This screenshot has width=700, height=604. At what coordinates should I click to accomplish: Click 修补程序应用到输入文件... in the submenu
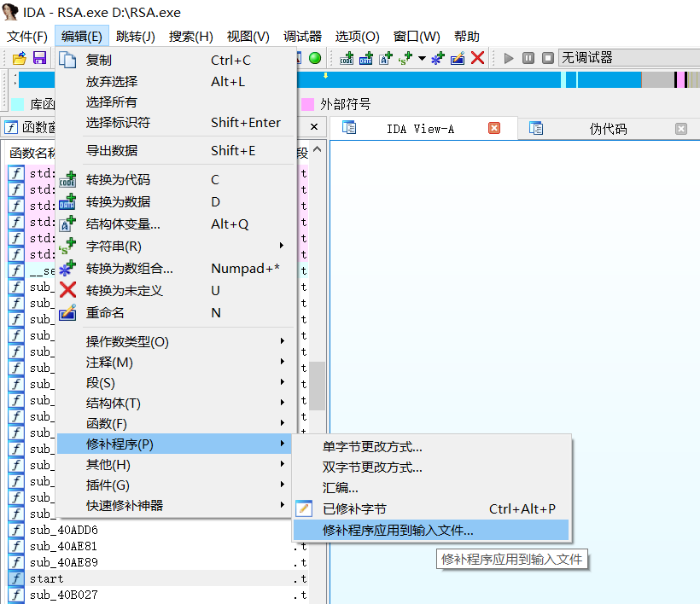pyautogui.click(x=431, y=531)
